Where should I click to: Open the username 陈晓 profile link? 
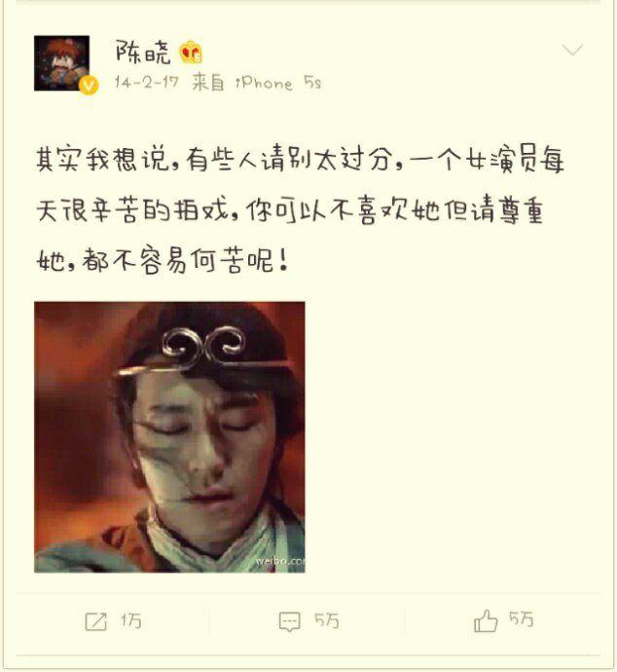tap(143, 53)
